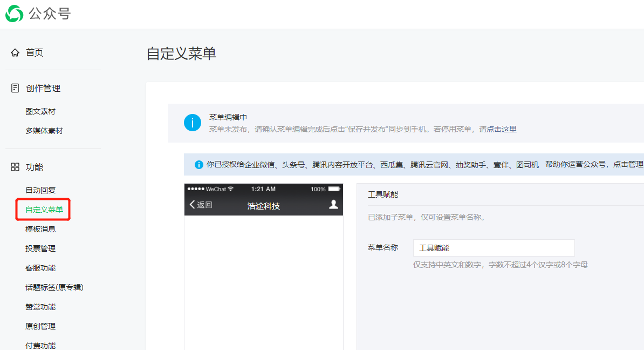This screenshot has height=350, width=644.
Task: Open 客服功能 page
Action: [40, 268]
